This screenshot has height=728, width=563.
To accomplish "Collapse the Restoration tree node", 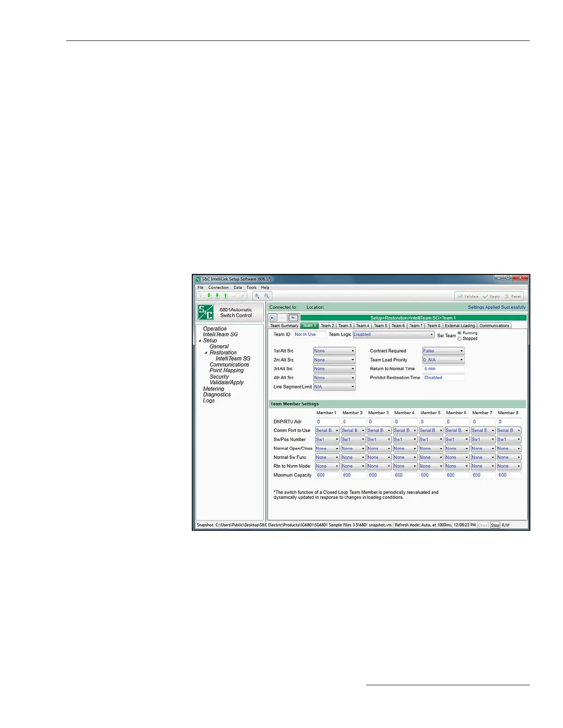I will [206, 353].
